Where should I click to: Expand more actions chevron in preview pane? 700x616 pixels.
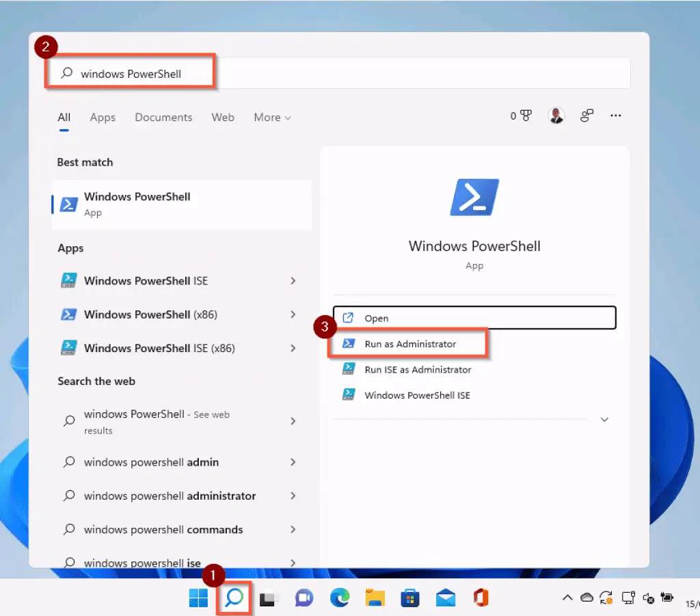tap(604, 420)
